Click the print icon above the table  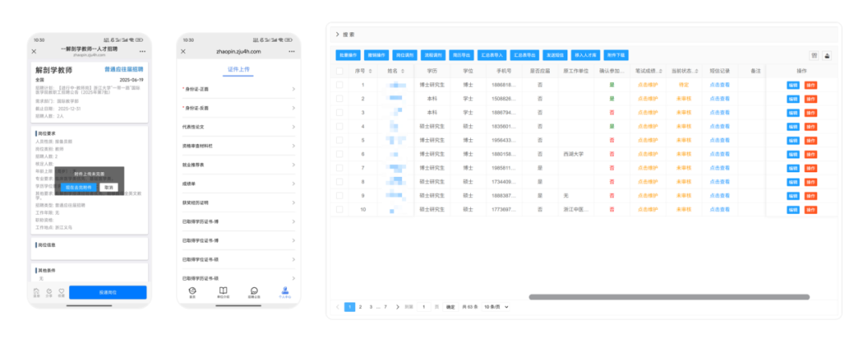[827, 55]
